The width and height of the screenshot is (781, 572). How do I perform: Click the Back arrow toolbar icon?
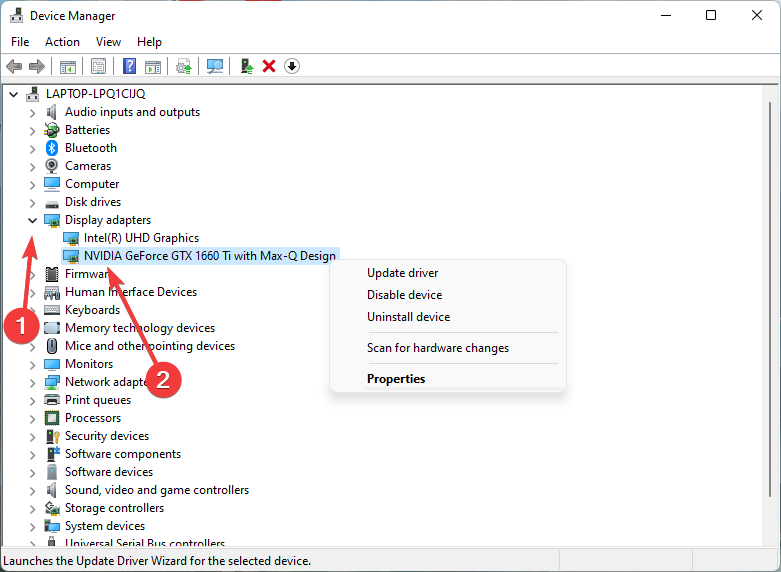[14, 66]
